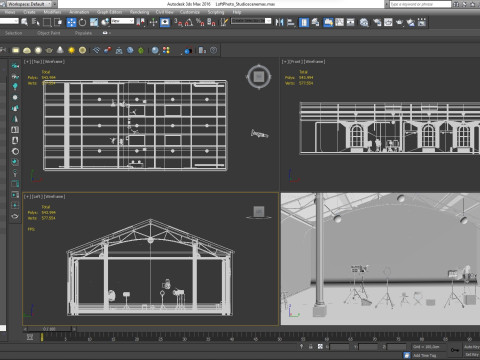Click the Align tool icon
This screenshot has width=480, height=360.
tap(291, 22)
